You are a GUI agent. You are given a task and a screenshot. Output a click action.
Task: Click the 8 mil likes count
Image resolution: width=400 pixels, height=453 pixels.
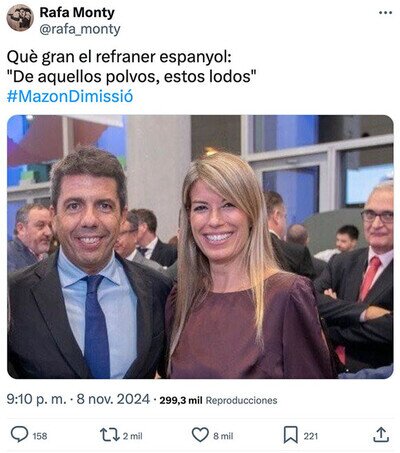click(x=223, y=436)
